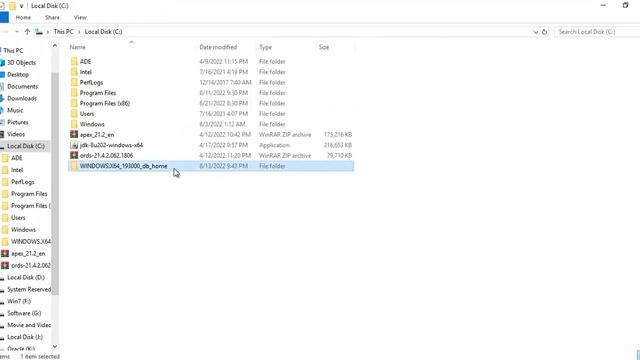Open ords-21.4.2.062 in navigation tree
Viewport: 640px width, 360px height.
pyautogui.click(x=31, y=265)
